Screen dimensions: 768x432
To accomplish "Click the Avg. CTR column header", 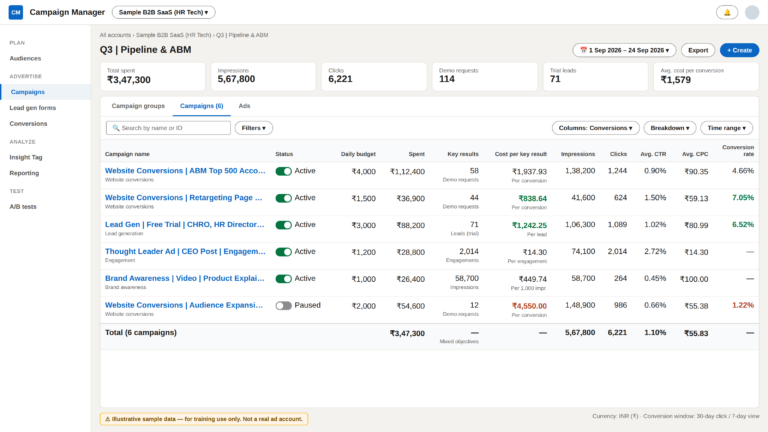I will (653, 154).
